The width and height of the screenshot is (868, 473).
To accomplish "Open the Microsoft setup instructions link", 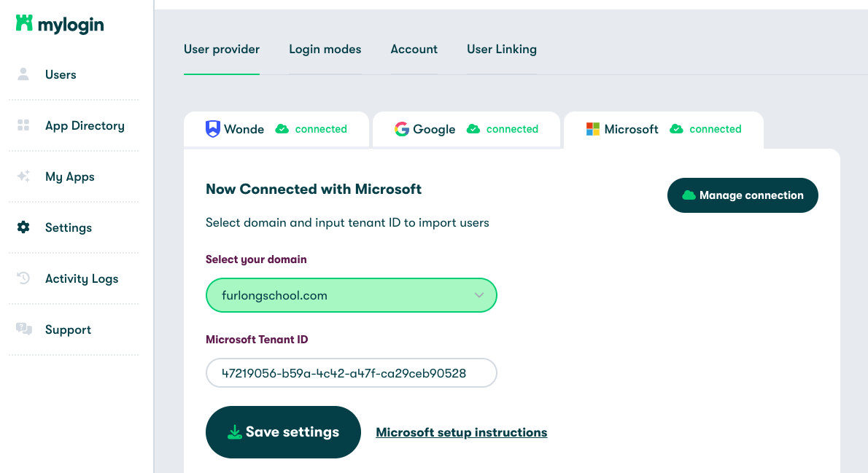I will tap(461, 433).
